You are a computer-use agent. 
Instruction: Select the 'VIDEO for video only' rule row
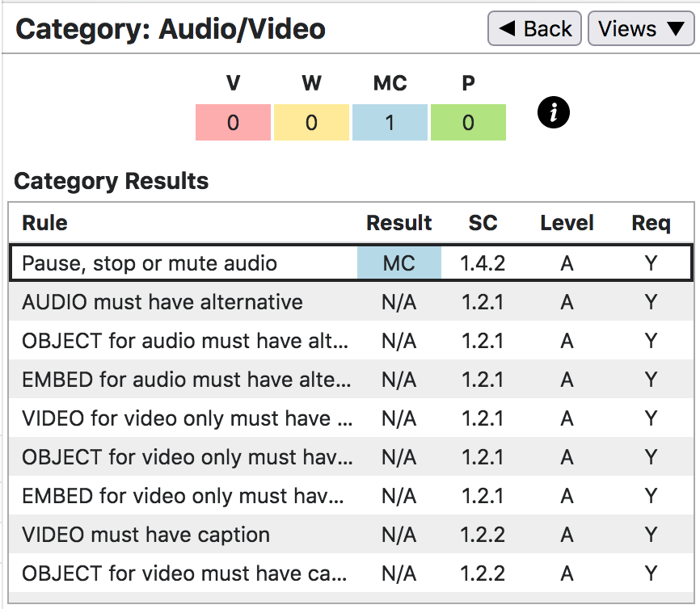pos(187,418)
